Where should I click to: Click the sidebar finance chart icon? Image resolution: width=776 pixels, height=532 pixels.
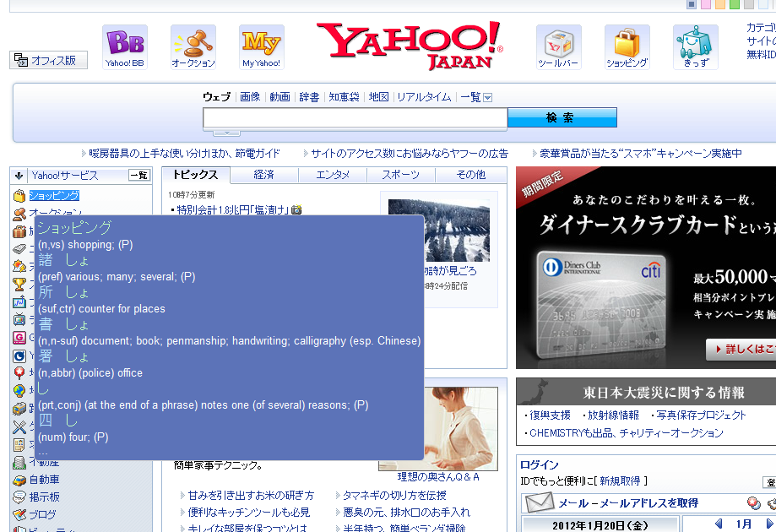19,301
